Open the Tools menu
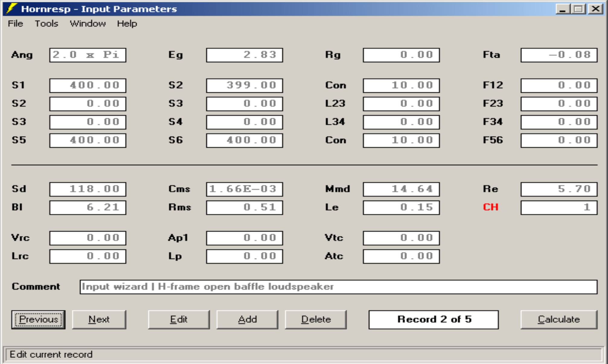 pos(46,24)
